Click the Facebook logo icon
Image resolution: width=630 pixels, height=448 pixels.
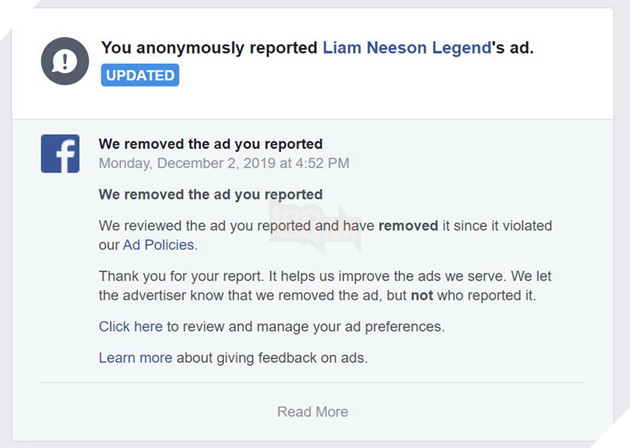tap(60, 154)
